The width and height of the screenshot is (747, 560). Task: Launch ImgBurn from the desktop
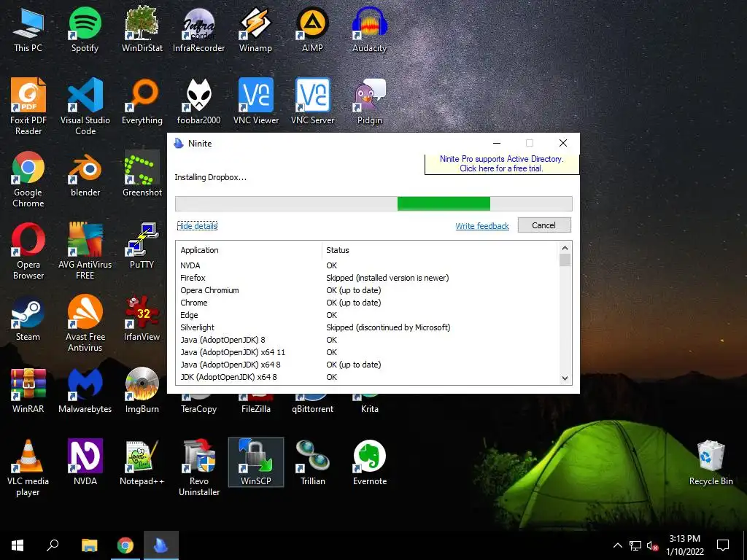[x=142, y=391]
